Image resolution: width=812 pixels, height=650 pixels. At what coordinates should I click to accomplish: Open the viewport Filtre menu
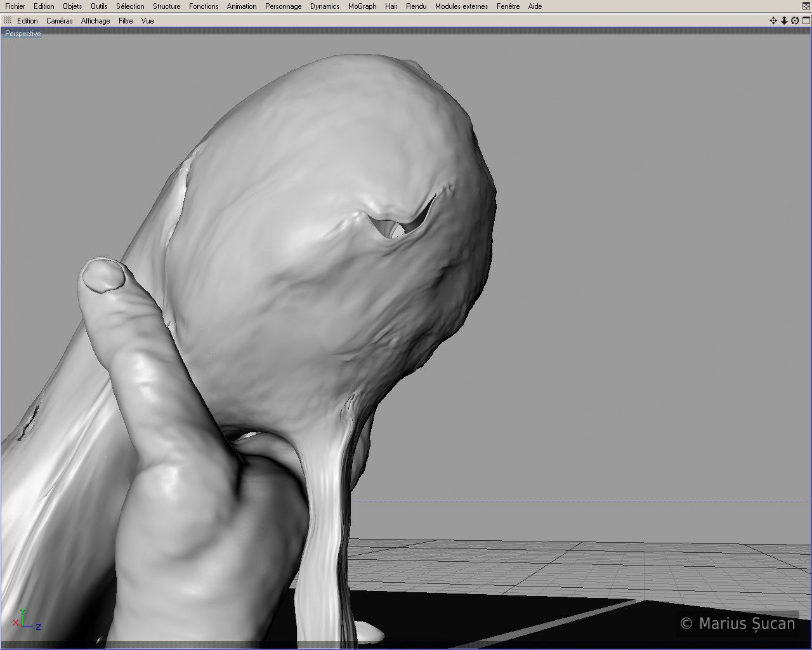[126, 21]
